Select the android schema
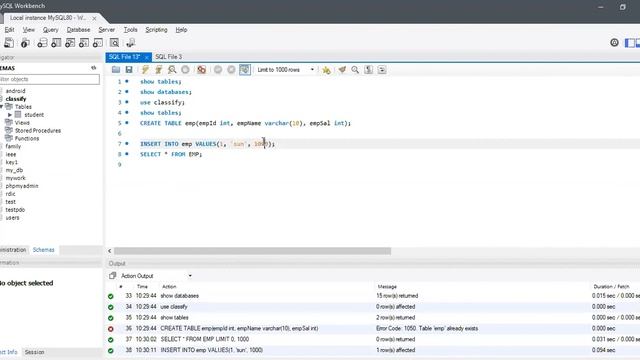640x360 pixels. (16, 91)
